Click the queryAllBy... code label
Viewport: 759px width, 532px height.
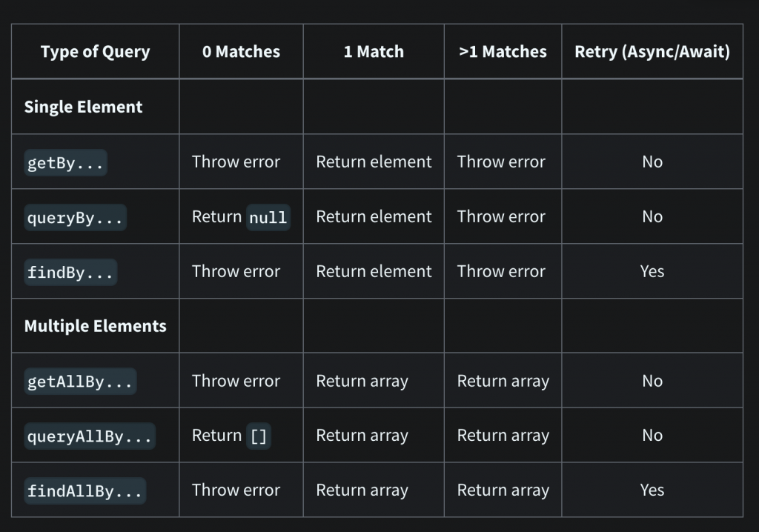coord(90,436)
